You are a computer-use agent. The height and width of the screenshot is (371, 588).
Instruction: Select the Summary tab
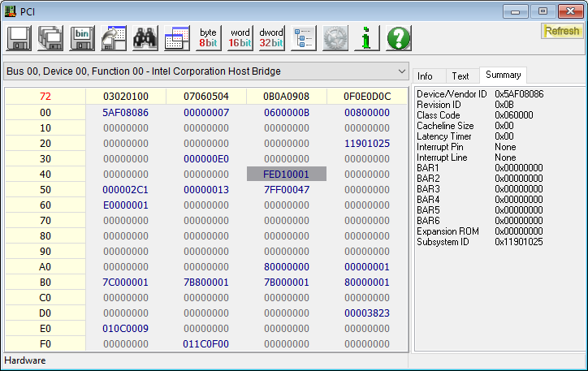pos(503,75)
